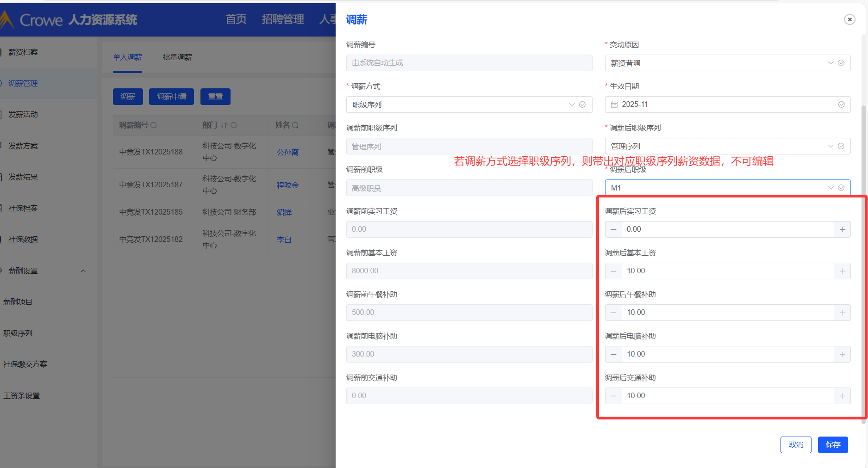Go to 发薪方案 in the sidebar

(x=23, y=146)
